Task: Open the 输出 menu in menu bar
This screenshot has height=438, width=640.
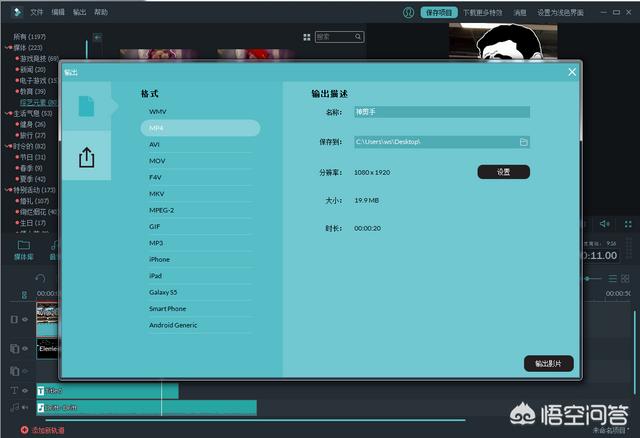Action: pos(80,13)
